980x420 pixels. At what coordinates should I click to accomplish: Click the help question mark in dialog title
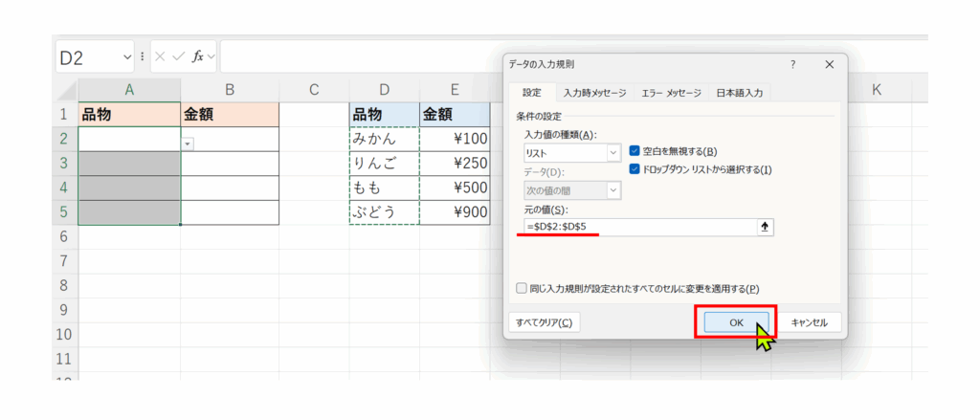(792, 65)
